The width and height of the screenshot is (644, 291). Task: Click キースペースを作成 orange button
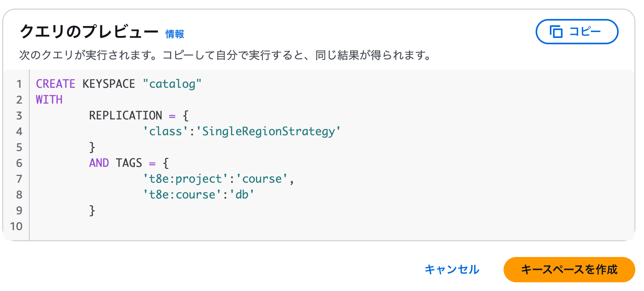[569, 270]
